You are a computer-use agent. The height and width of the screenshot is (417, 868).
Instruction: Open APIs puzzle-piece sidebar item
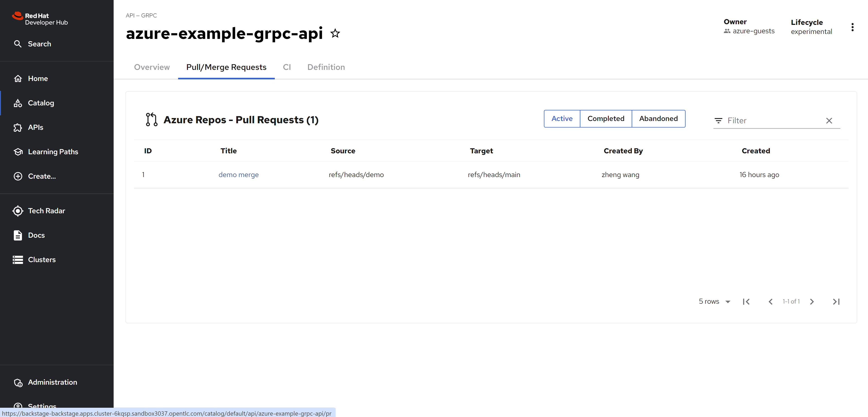pyautogui.click(x=35, y=128)
